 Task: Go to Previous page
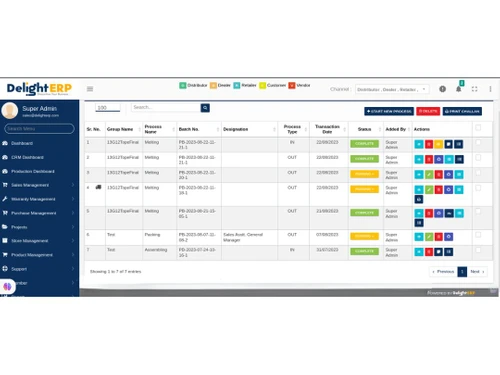pos(443,272)
